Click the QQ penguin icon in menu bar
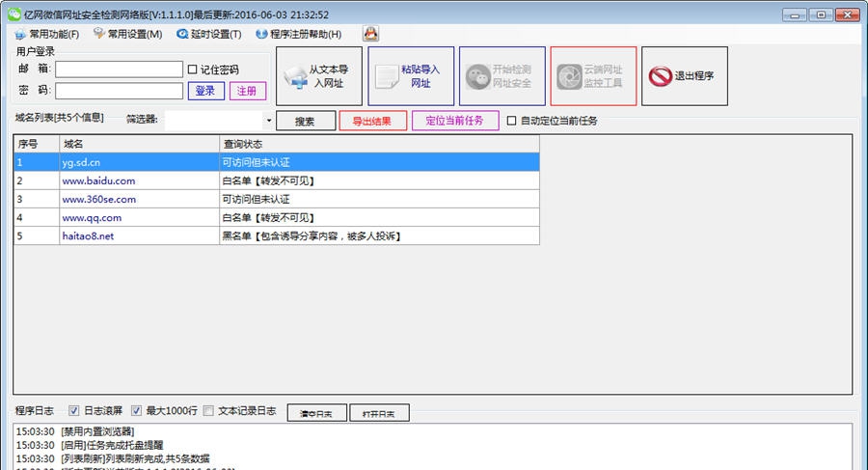Screen dimensions: 868x470 point(370,34)
